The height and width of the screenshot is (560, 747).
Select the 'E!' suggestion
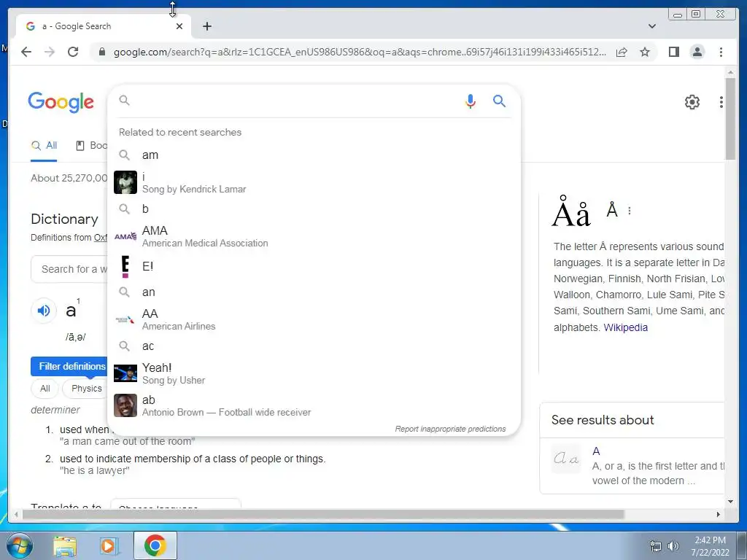314,266
